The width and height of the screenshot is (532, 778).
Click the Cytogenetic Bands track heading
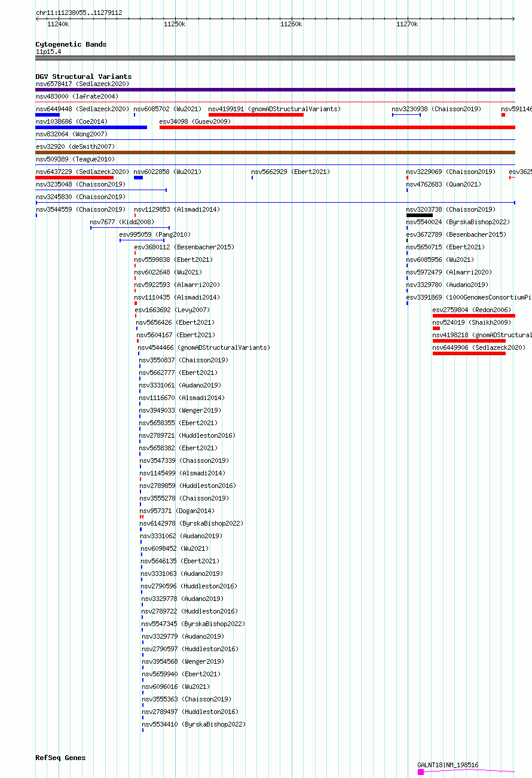71,44
